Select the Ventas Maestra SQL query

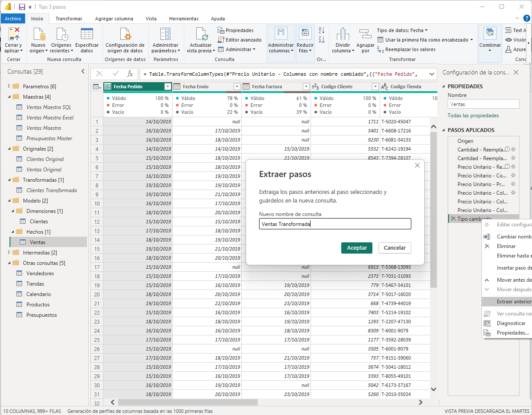point(48,107)
